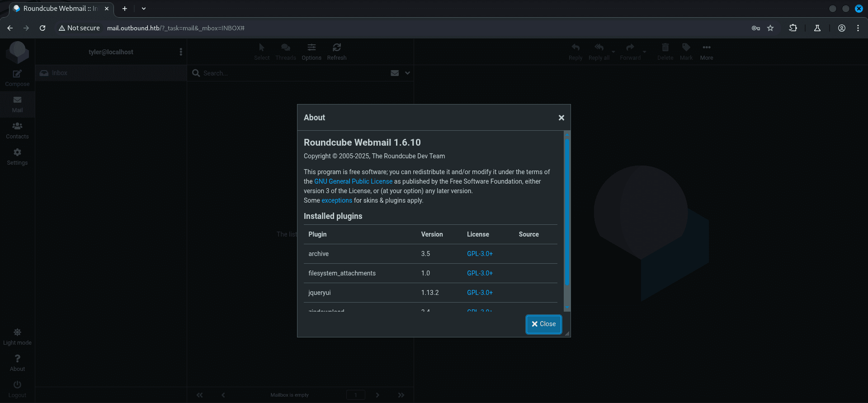This screenshot has width=868, height=403.
Task: Open the Contacts section
Action: (17, 130)
